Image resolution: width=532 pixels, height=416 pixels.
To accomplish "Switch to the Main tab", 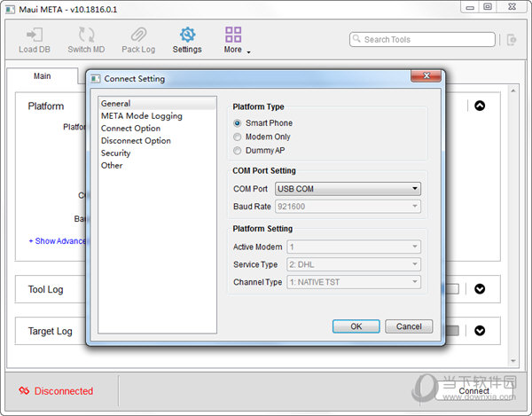I will point(43,76).
